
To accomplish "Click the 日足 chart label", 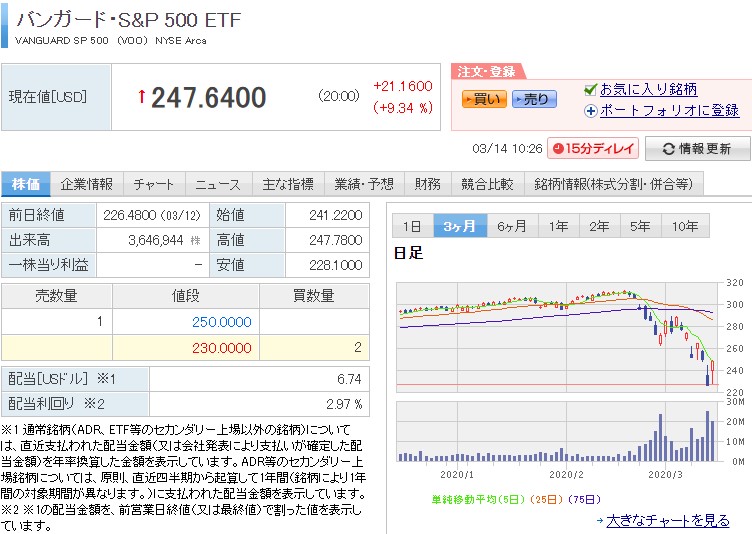I will coord(408,253).
